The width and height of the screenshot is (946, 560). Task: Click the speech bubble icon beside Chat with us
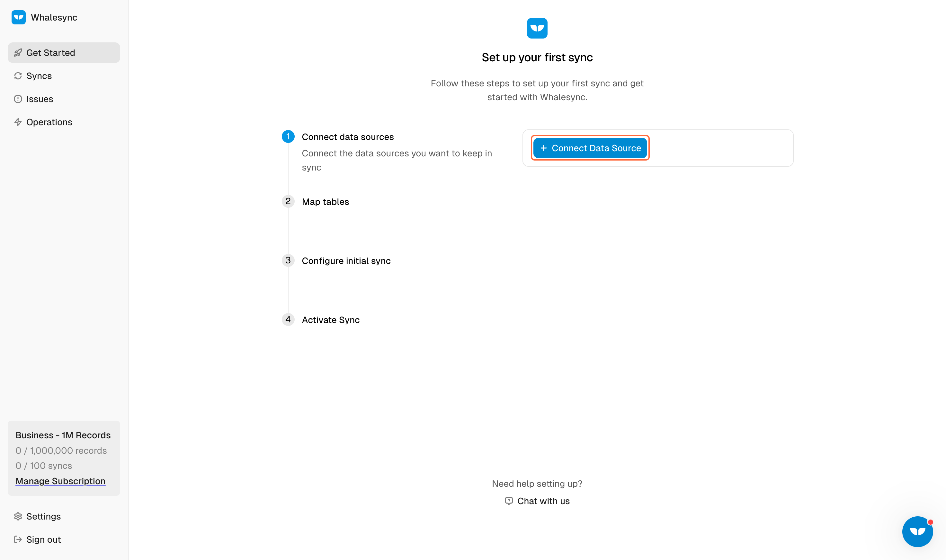click(x=509, y=501)
